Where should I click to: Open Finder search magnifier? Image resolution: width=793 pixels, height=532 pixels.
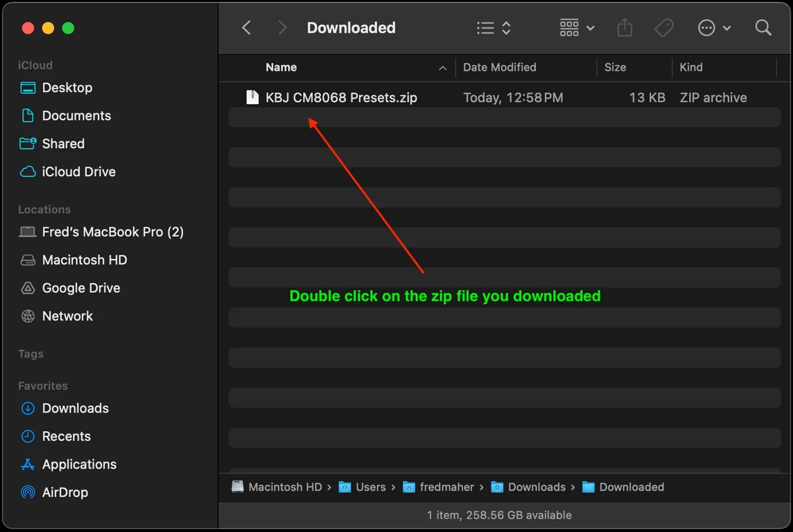point(763,28)
